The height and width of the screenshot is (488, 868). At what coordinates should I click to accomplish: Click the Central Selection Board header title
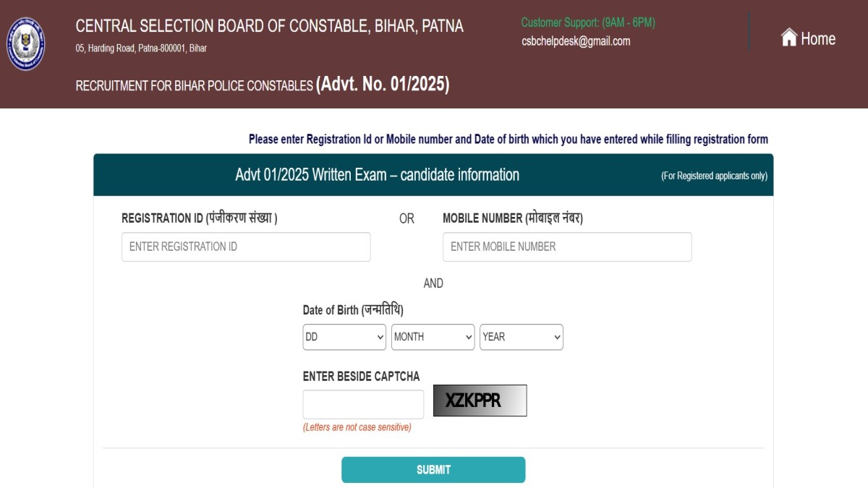coord(269,27)
